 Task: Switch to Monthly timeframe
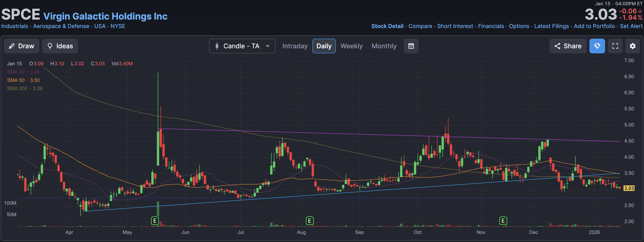384,46
